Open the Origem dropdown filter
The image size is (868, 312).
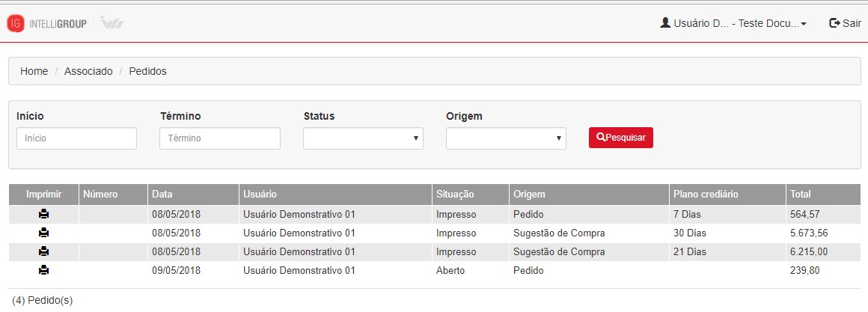(506, 138)
